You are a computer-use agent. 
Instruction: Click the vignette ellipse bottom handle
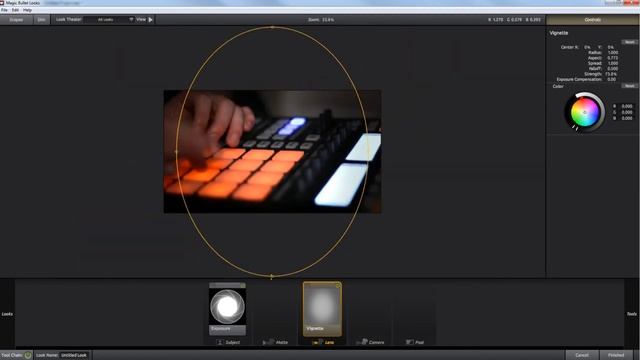pyautogui.click(x=272, y=277)
